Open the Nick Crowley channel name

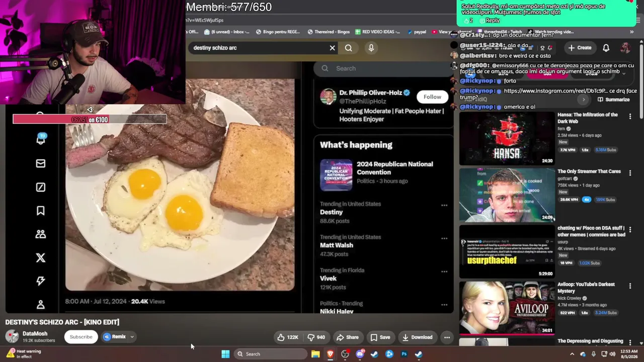[x=569, y=298]
